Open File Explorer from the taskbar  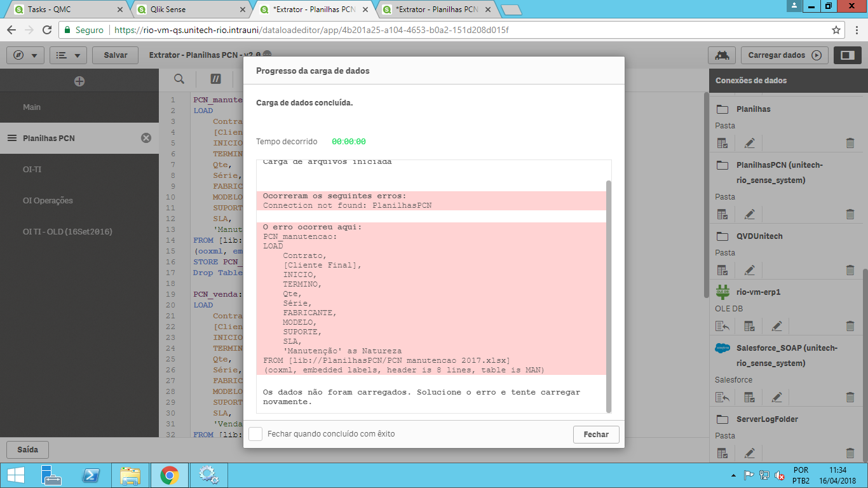[x=130, y=475]
